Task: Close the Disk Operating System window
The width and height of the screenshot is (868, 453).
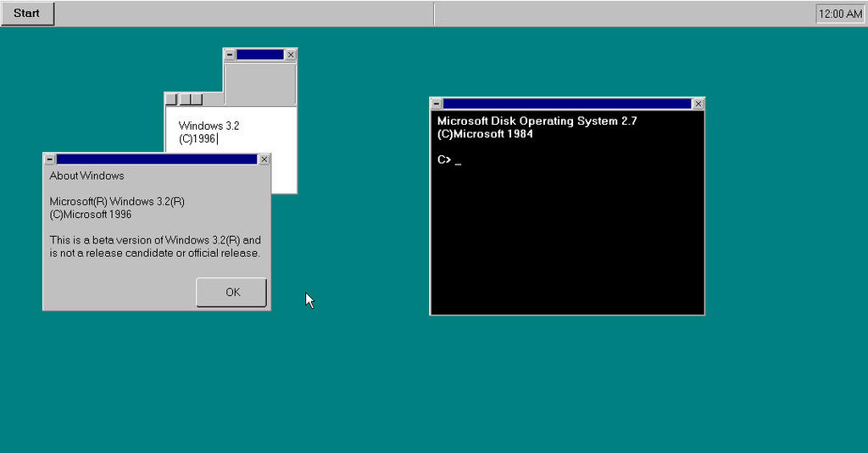Action: click(x=698, y=103)
